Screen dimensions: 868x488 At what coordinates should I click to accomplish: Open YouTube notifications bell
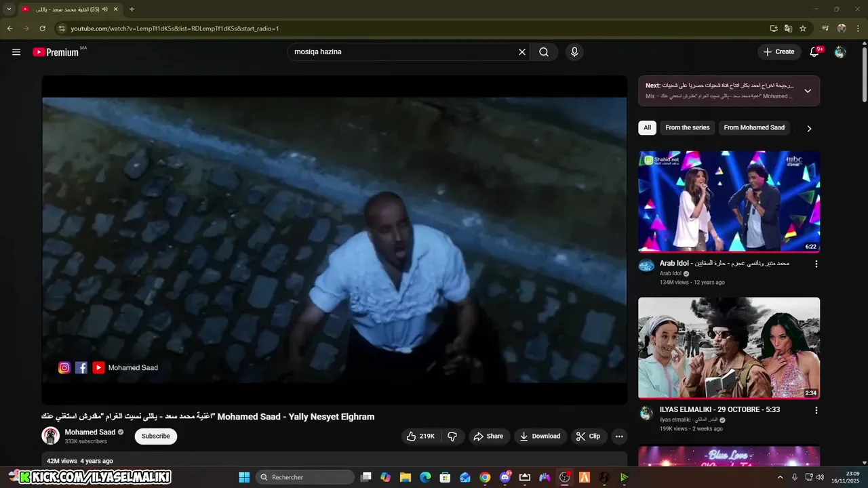point(815,52)
